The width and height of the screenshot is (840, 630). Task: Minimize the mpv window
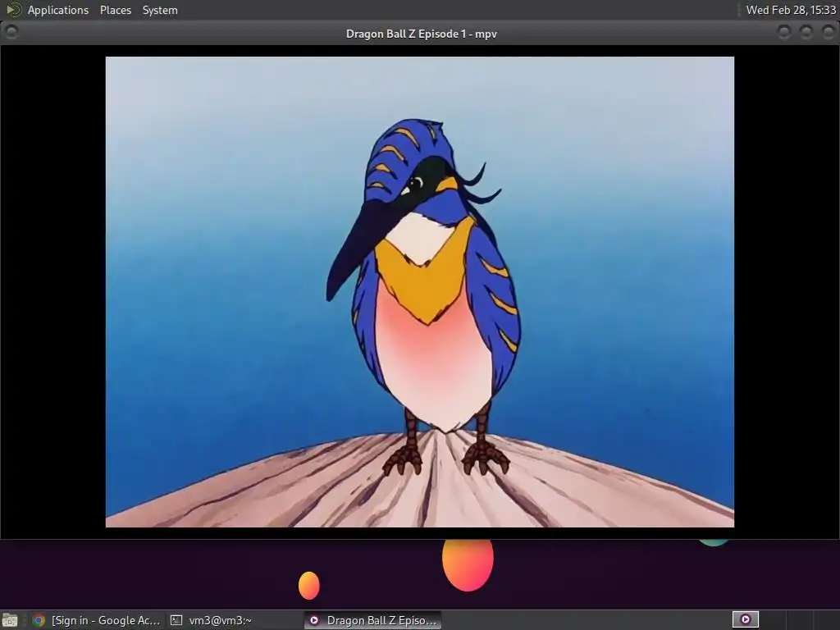(x=783, y=33)
